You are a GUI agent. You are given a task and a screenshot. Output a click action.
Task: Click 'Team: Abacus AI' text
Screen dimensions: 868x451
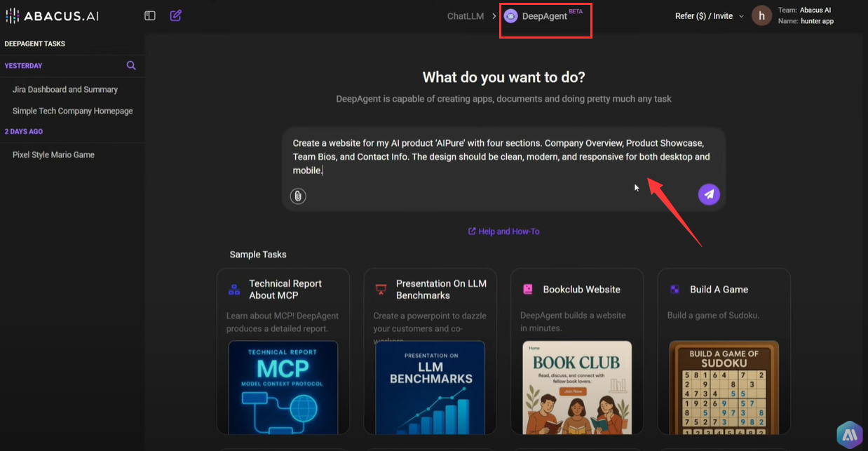(804, 10)
